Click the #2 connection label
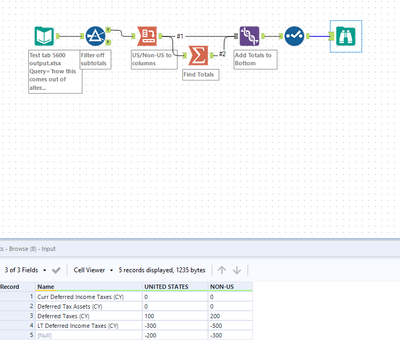The image size is (400, 360). 222,54
